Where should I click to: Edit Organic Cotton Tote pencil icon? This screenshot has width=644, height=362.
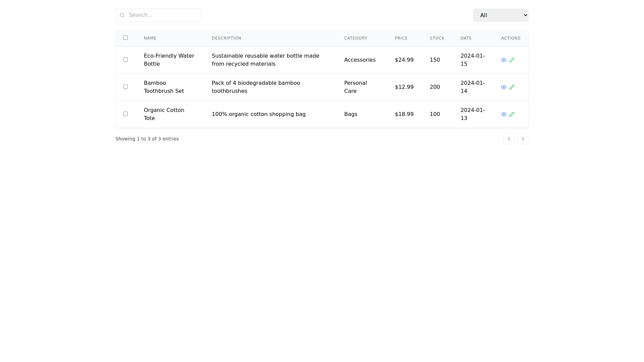512,114
